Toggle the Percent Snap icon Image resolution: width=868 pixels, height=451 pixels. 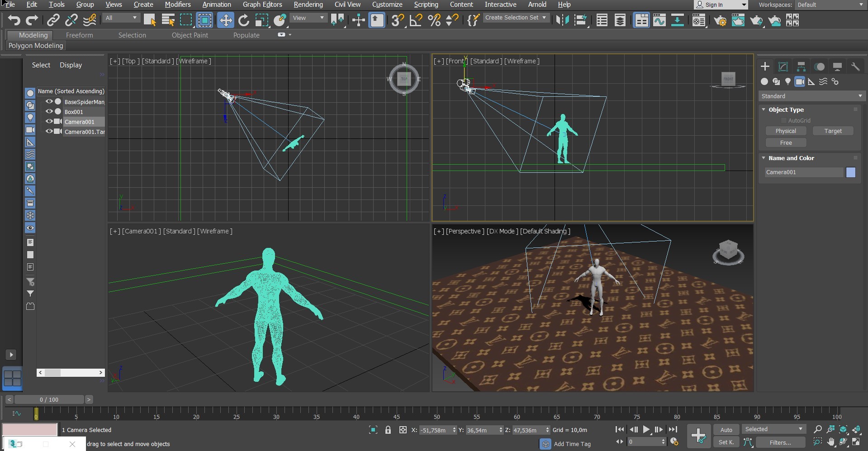434,20
